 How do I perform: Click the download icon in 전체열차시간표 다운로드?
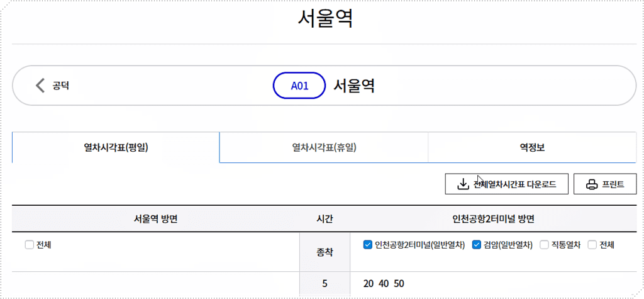pos(463,184)
